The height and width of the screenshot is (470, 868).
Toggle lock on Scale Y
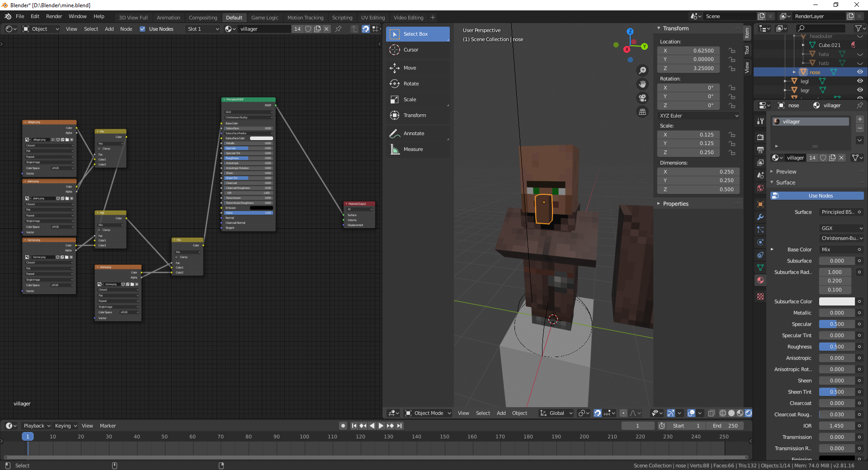(x=732, y=143)
